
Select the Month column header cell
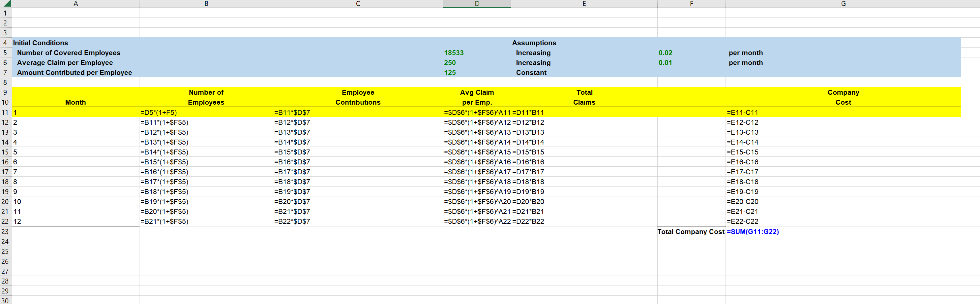click(x=75, y=102)
